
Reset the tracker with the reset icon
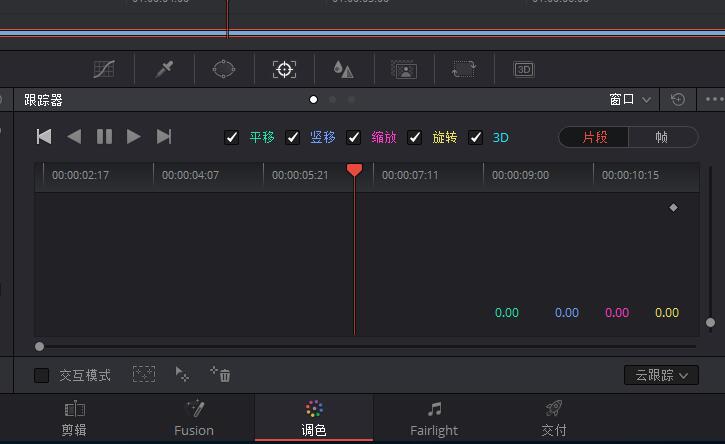[678, 99]
